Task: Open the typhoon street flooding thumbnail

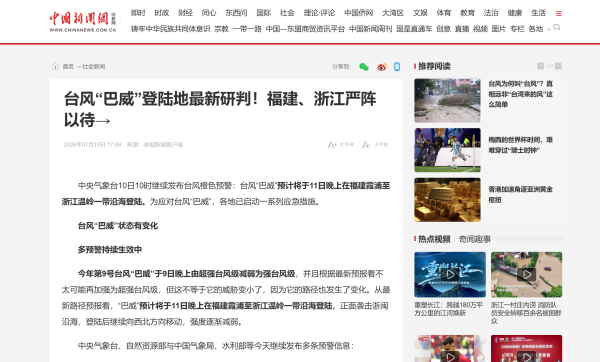Action: click(x=447, y=100)
